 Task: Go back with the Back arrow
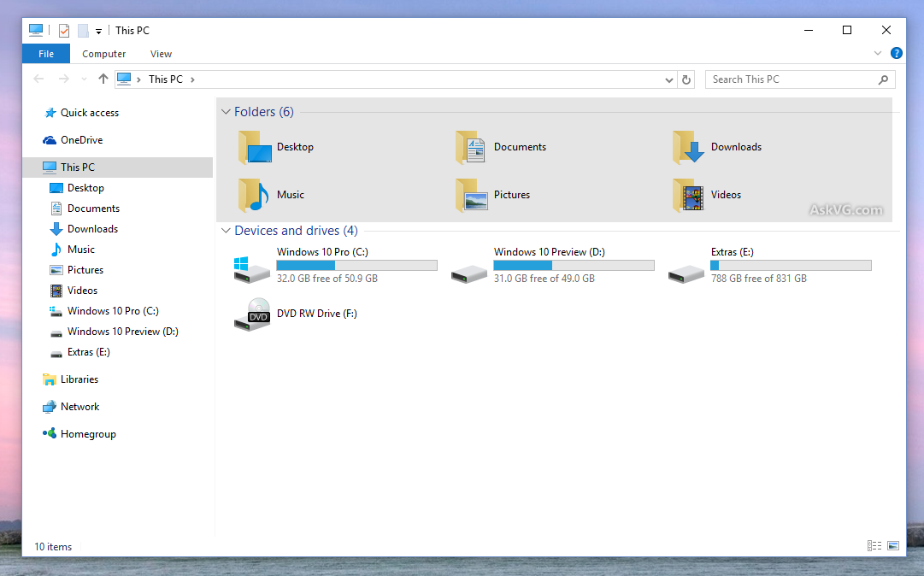39,79
